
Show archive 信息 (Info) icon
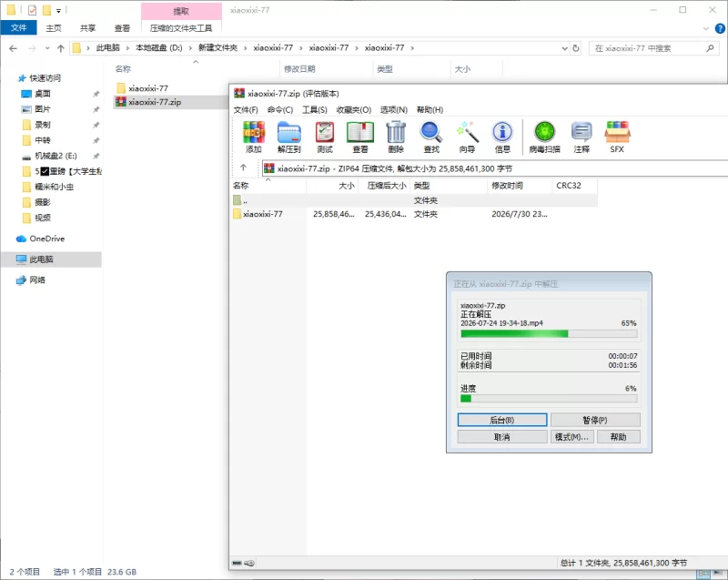click(502, 137)
